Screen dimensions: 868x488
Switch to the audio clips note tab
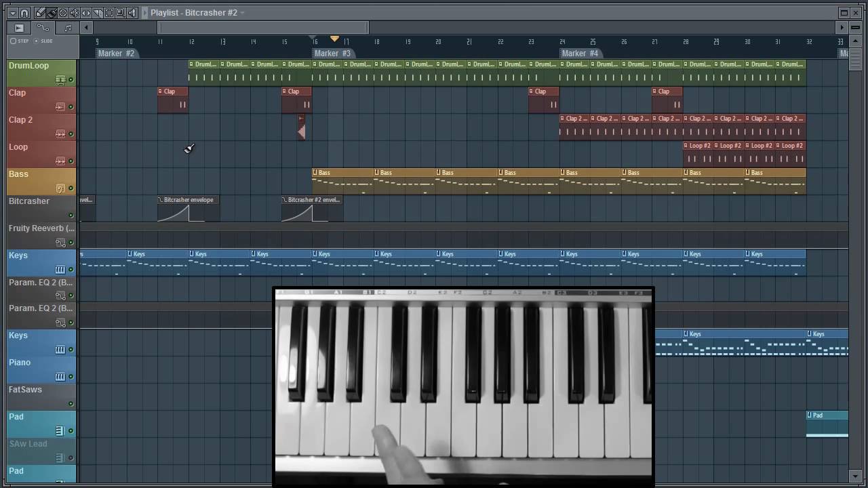[67, 28]
